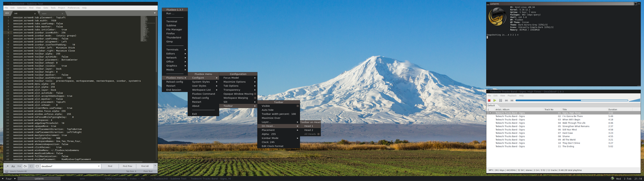Open Focus Model submenu
Viewport: 644px width, 181px height.
coord(239,78)
